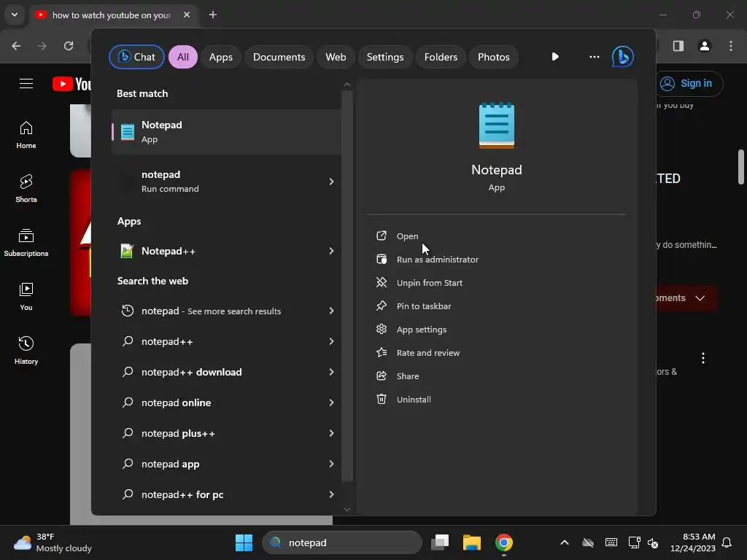Select 'notepad app' web suggestion text
Screen dimensions: 747x560
(170, 464)
